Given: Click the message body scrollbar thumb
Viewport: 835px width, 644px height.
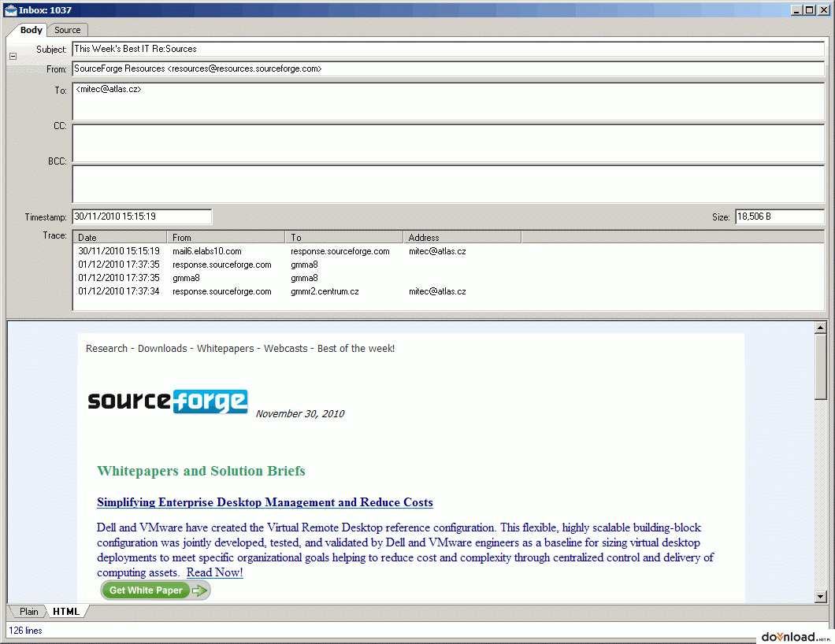Looking at the screenshot, I should (821, 367).
